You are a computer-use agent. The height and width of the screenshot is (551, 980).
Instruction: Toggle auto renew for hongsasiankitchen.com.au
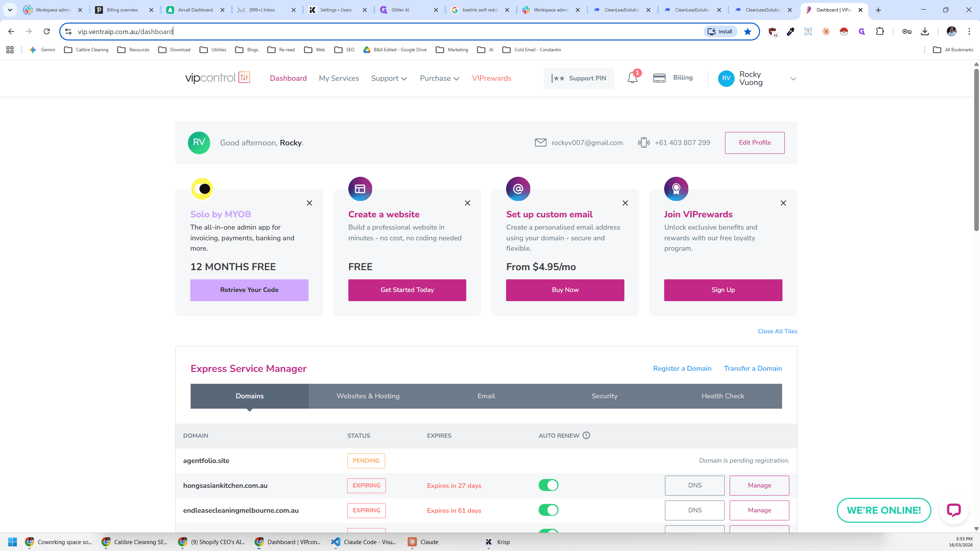coord(548,485)
